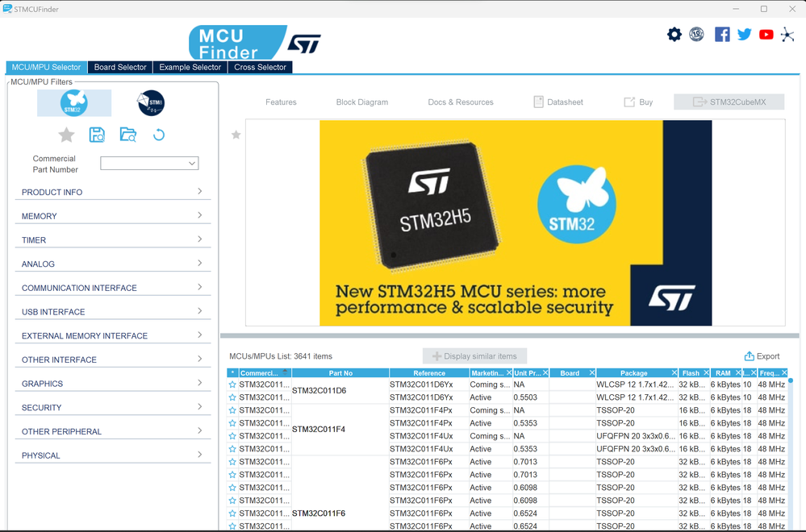Open the Features view
The height and width of the screenshot is (532, 806).
281,102
